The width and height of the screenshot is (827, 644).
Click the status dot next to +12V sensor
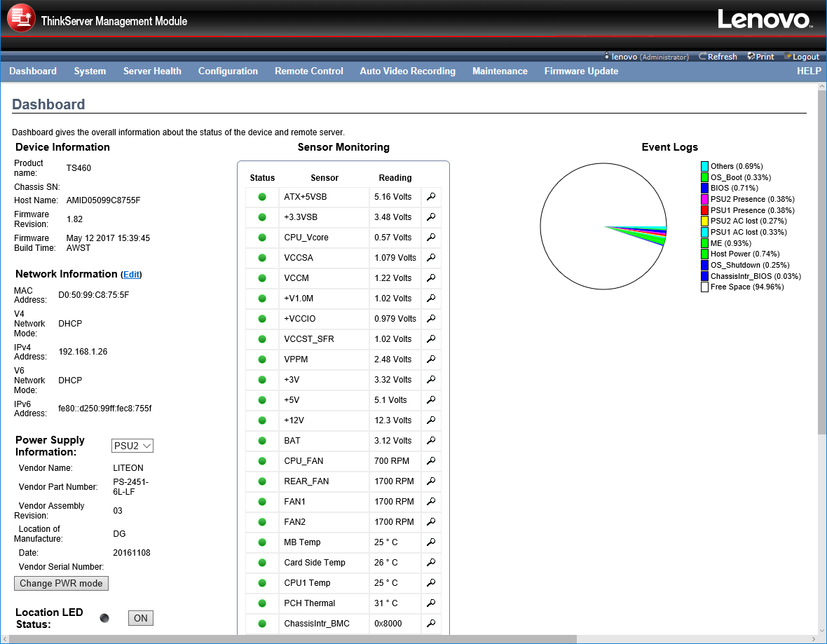[261, 420]
